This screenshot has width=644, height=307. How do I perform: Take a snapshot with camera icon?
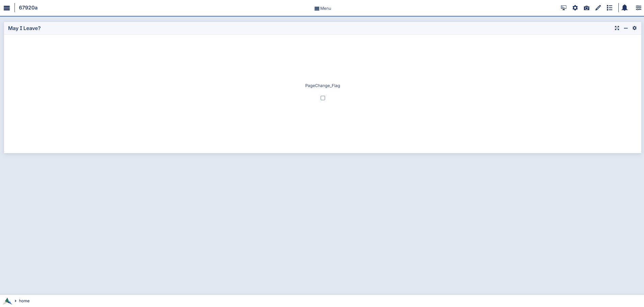(587, 8)
